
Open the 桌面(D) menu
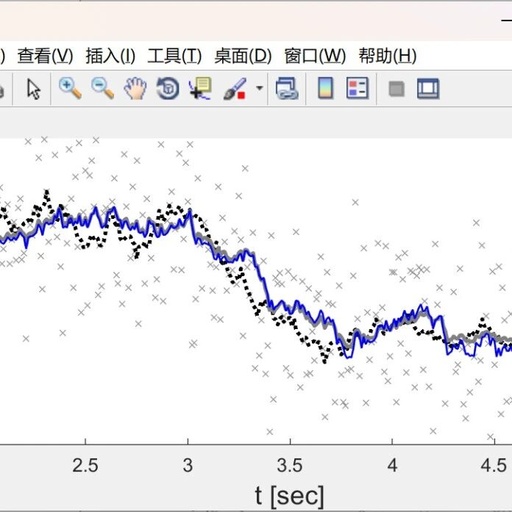(243, 56)
